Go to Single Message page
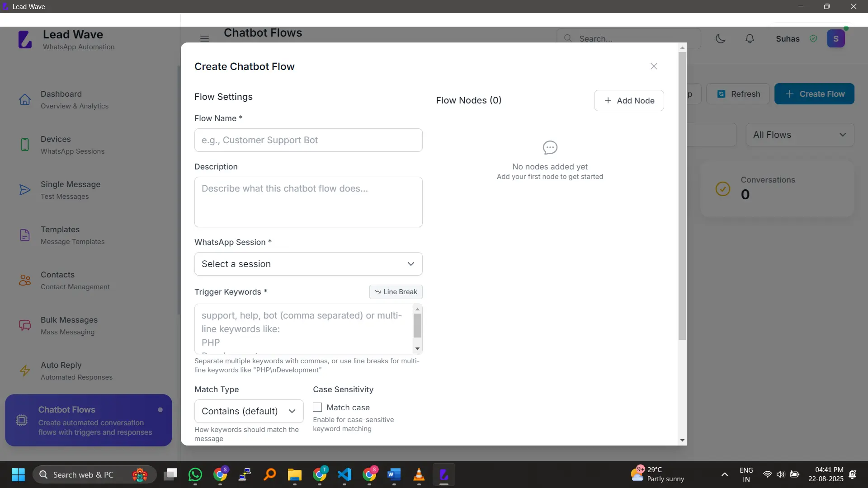 coord(88,190)
